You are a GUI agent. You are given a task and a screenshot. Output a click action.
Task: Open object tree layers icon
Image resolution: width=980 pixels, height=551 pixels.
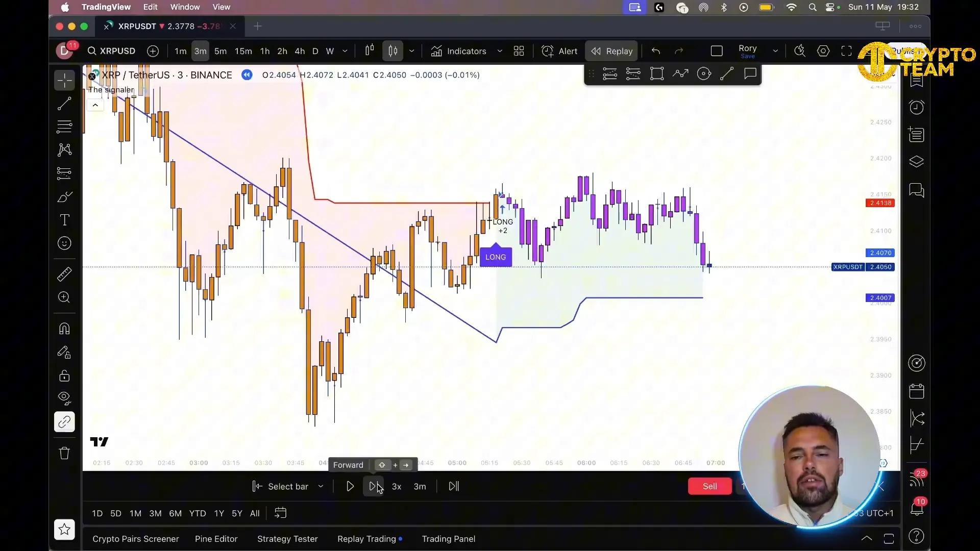coord(917,162)
